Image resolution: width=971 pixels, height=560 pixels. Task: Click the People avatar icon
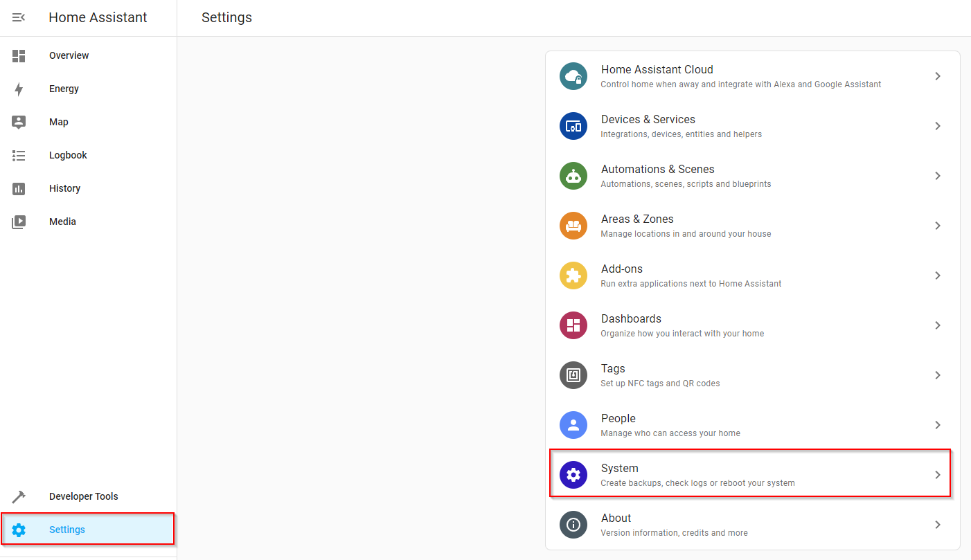pos(573,425)
